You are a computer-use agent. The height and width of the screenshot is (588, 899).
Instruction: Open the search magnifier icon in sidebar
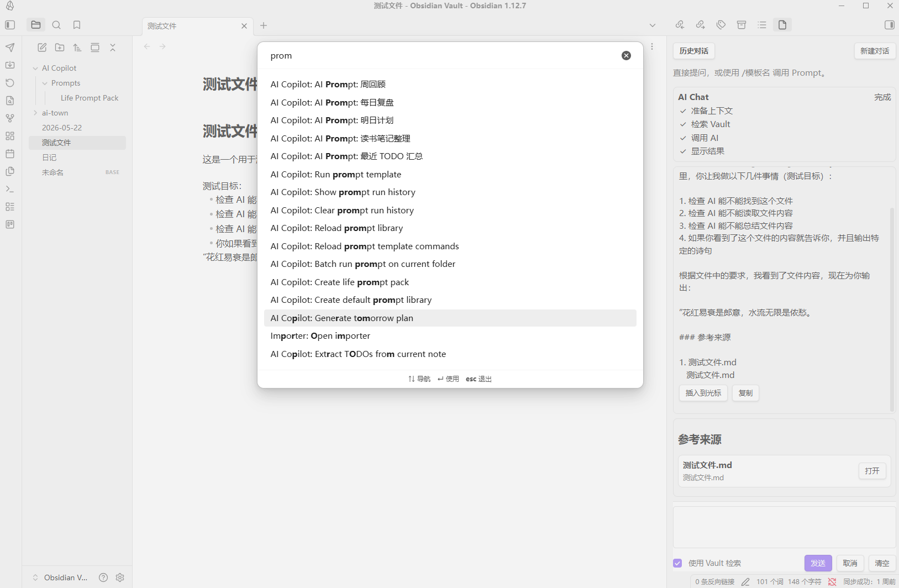tap(56, 25)
